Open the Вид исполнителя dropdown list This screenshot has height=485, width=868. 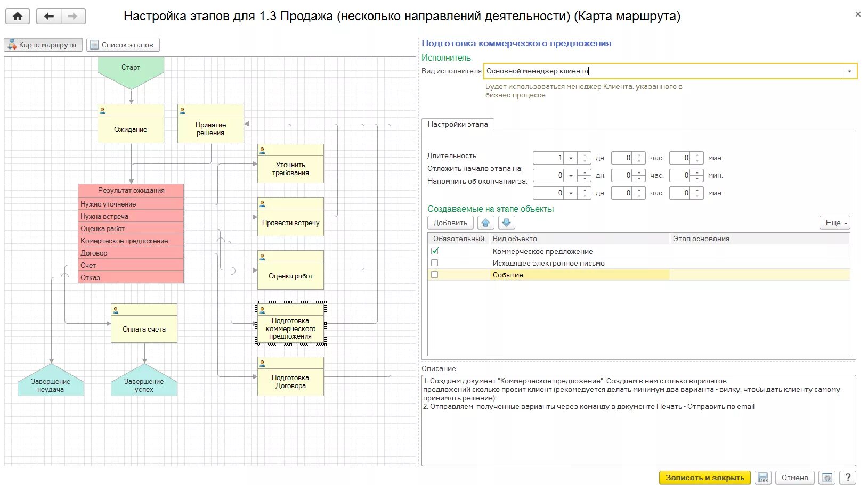(849, 71)
